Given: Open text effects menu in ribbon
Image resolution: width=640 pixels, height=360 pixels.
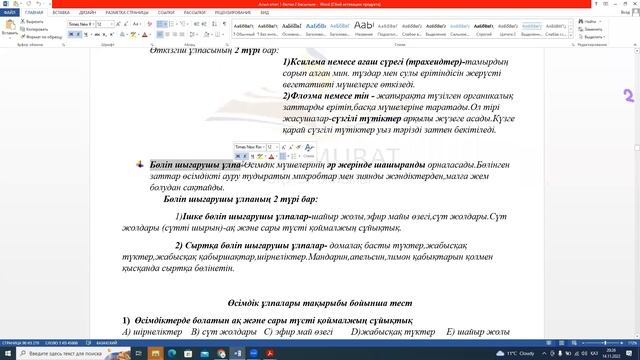Looking at the screenshot, I should click(x=122, y=34).
